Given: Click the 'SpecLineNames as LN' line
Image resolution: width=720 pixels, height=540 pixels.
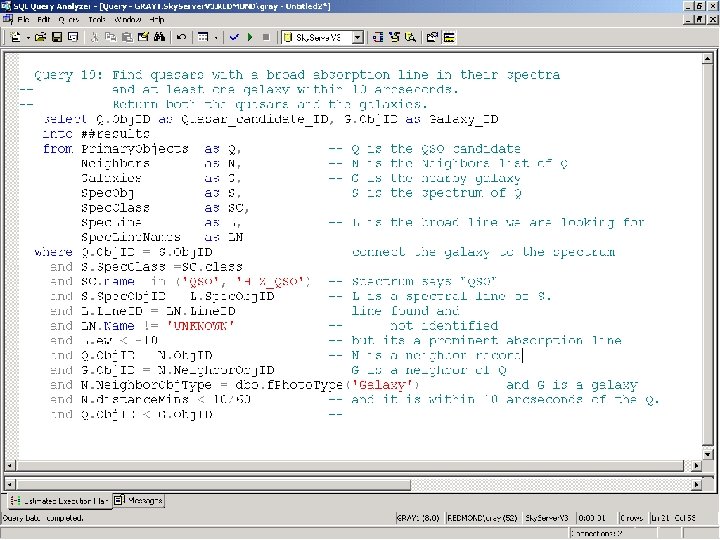Looking at the screenshot, I should click(162, 237).
